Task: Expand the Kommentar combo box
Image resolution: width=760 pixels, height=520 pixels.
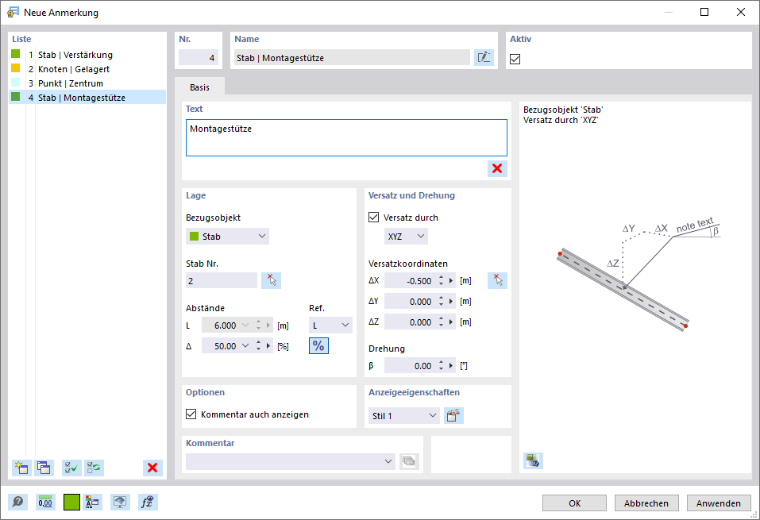Action: coord(388,461)
